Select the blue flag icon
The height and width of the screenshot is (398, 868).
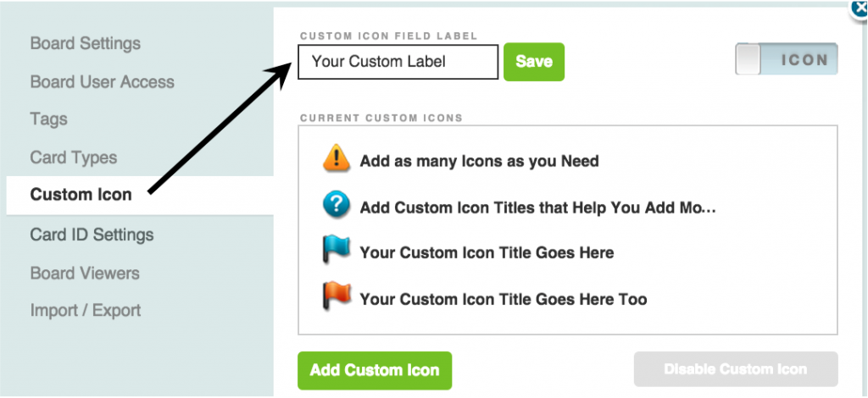tap(336, 251)
